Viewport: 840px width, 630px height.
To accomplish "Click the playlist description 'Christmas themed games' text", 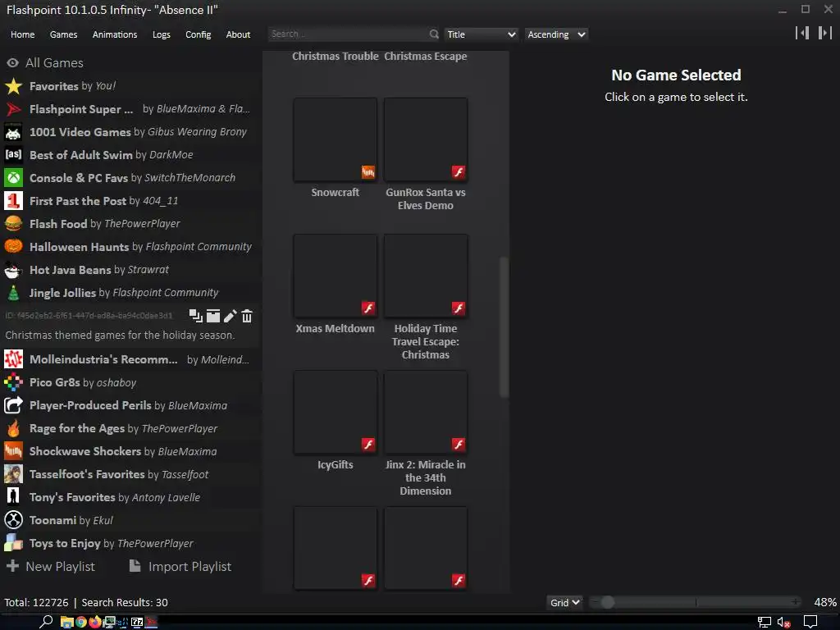I will [120, 336].
